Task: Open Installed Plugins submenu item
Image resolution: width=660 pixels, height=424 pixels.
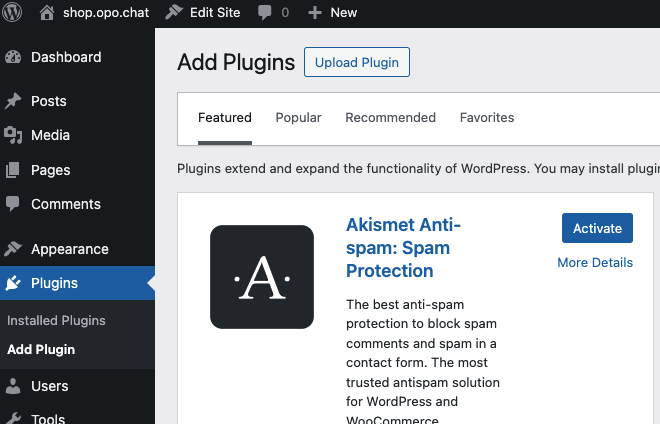Action: (x=56, y=320)
